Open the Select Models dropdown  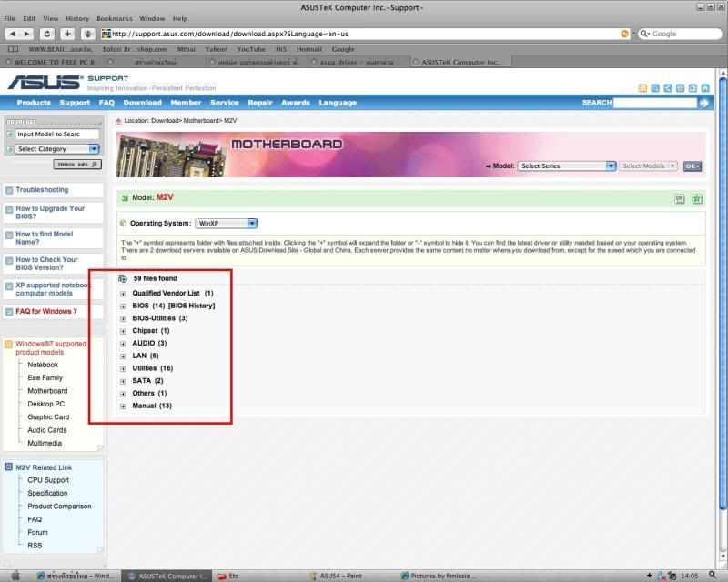click(648, 166)
